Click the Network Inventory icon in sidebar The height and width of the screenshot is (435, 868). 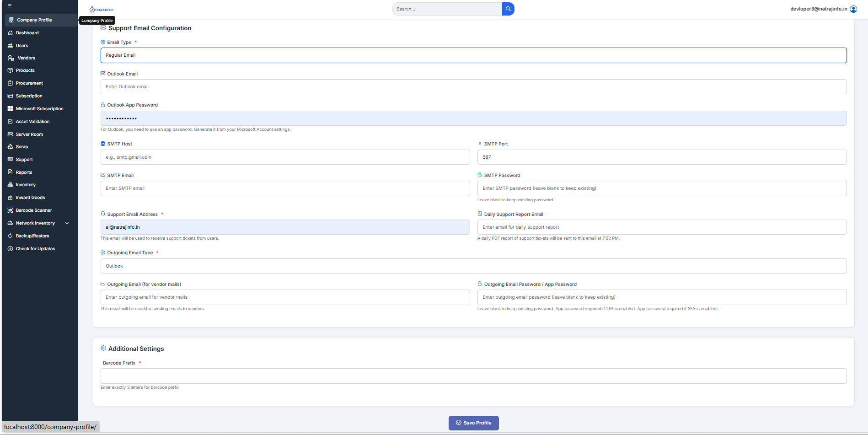click(10, 223)
